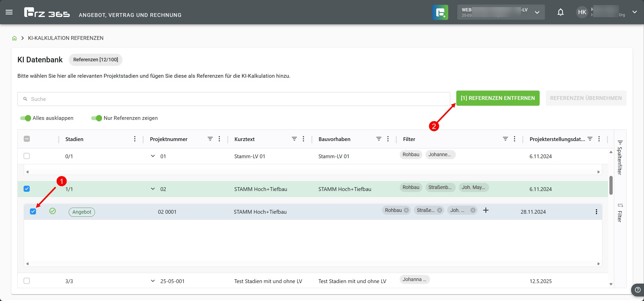This screenshot has width=644, height=301.
Task: Expand project 25-05-001 chevron
Action: [153, 281]
